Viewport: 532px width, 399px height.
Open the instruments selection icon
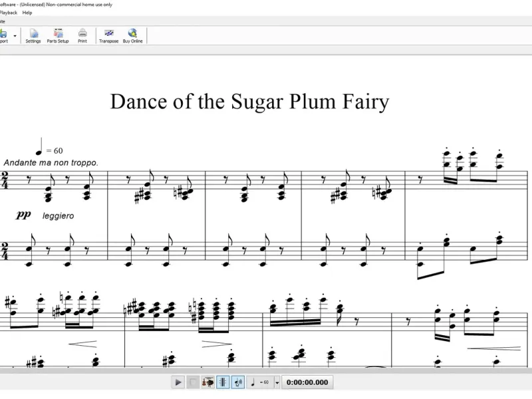click(207, 382)
